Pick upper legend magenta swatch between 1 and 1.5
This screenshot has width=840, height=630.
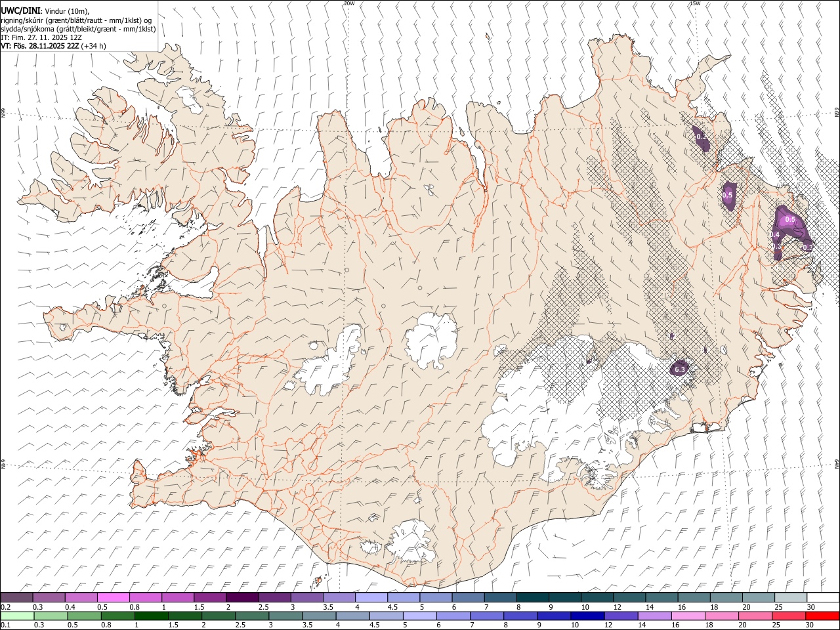tap(178, 597)
